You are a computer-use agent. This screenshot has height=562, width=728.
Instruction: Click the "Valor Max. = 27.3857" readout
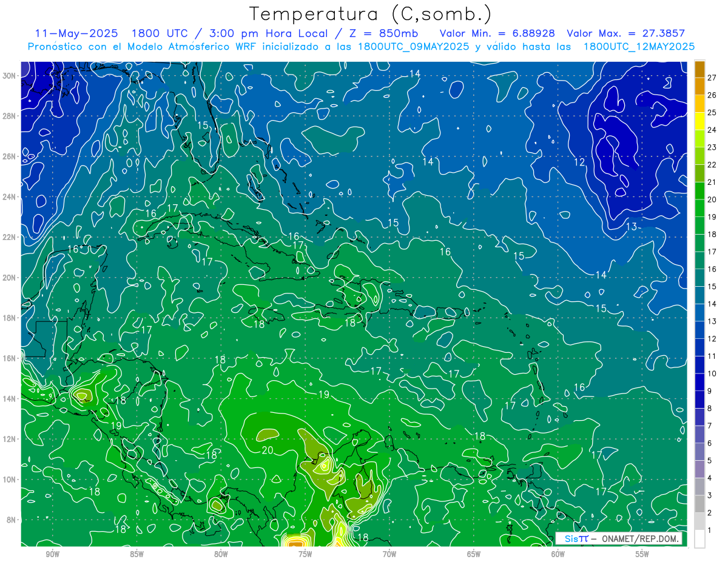[626, 33]
